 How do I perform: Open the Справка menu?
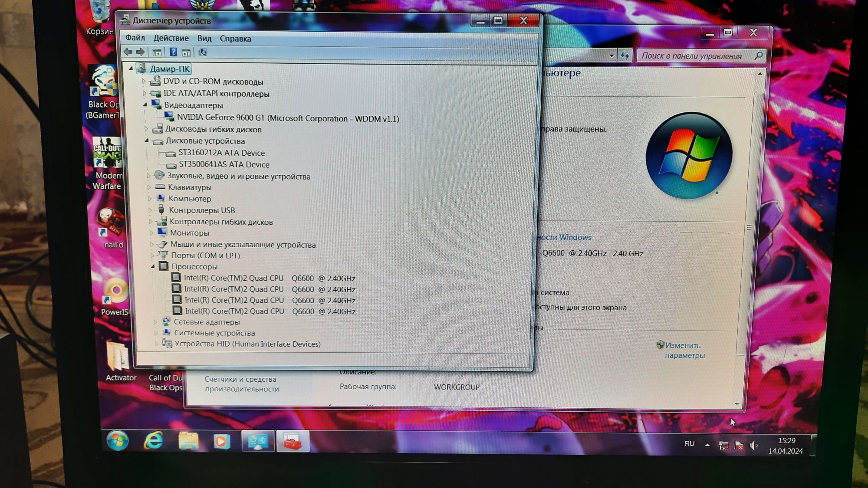pos(235,39)
